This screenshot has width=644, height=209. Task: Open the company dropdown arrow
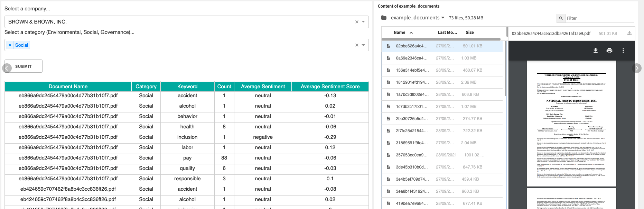(363, 22)
